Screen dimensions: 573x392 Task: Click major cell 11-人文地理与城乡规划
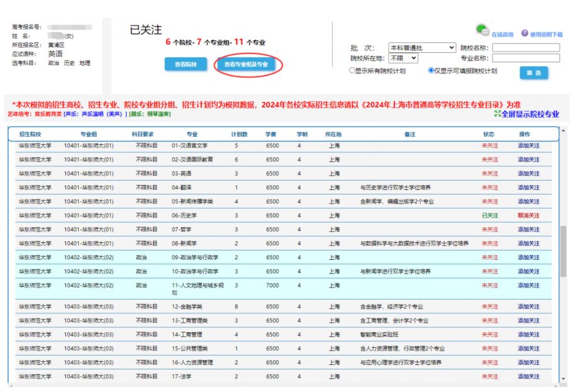click(x=197, y=289)
